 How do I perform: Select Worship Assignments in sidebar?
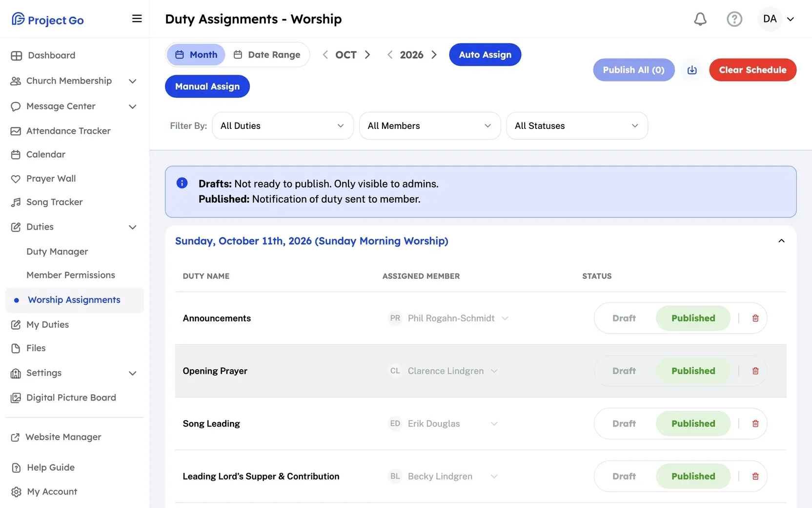tap(74, 300)
